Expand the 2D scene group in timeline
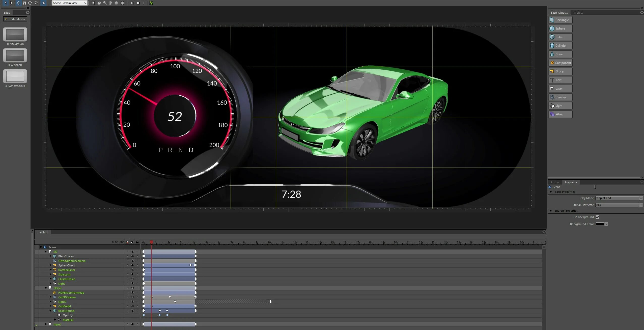This screenshot has height=330, width=644. pos(46,252)
